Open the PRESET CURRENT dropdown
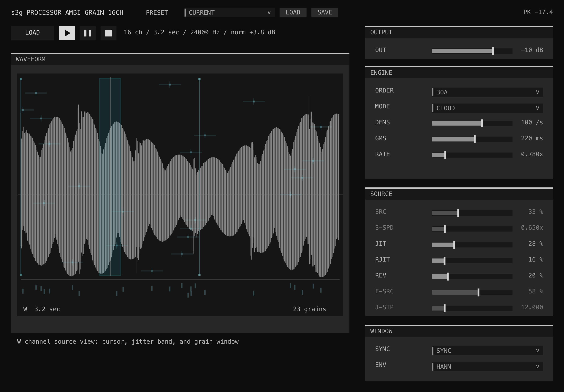 point(229,12)
